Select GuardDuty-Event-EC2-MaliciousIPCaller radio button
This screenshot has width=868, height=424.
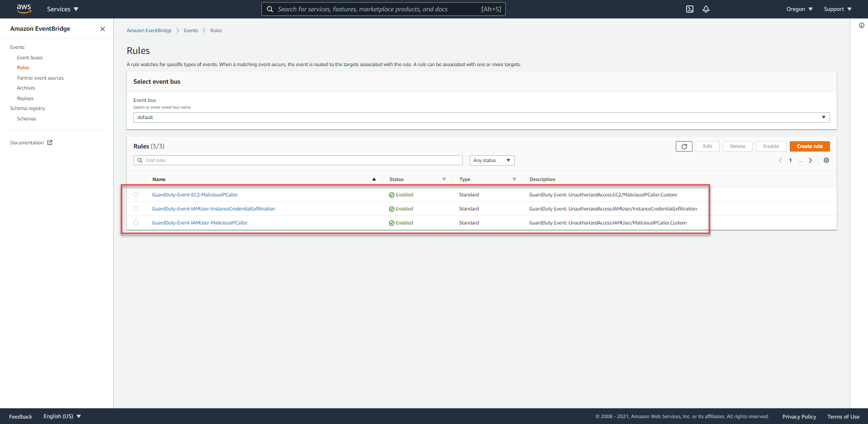[136, 195]
